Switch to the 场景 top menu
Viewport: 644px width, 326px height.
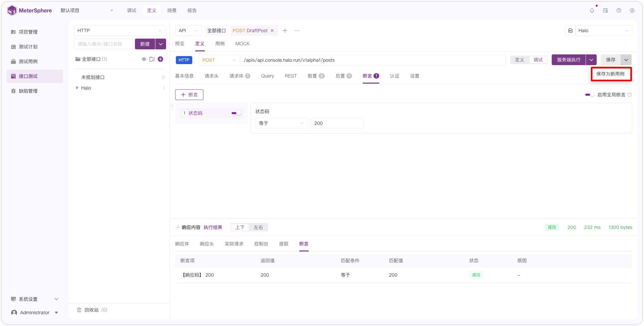(172, 10)
